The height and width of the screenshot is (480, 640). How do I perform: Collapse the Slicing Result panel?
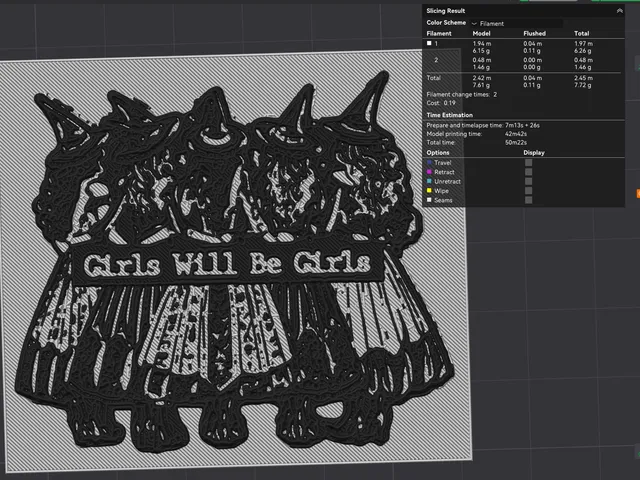click(619, 11)
